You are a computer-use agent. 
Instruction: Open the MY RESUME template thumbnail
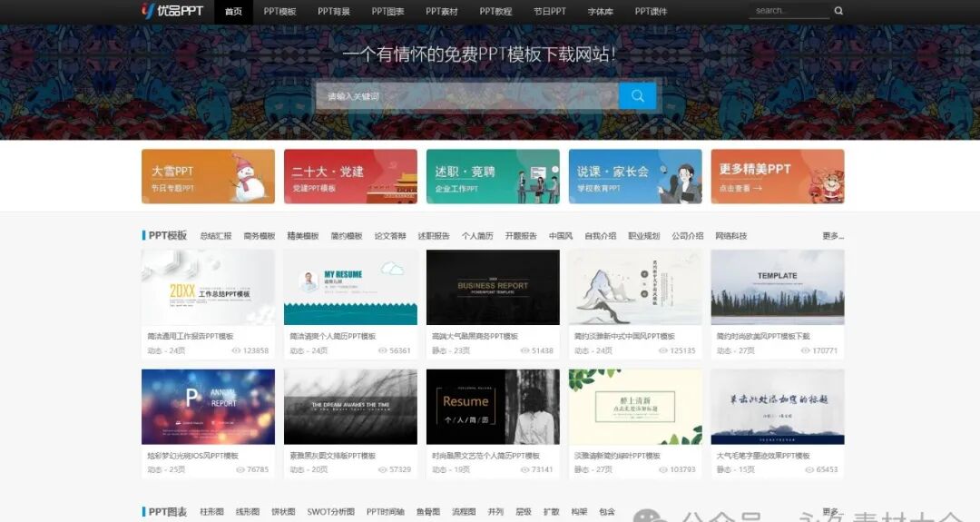point(350,287)
